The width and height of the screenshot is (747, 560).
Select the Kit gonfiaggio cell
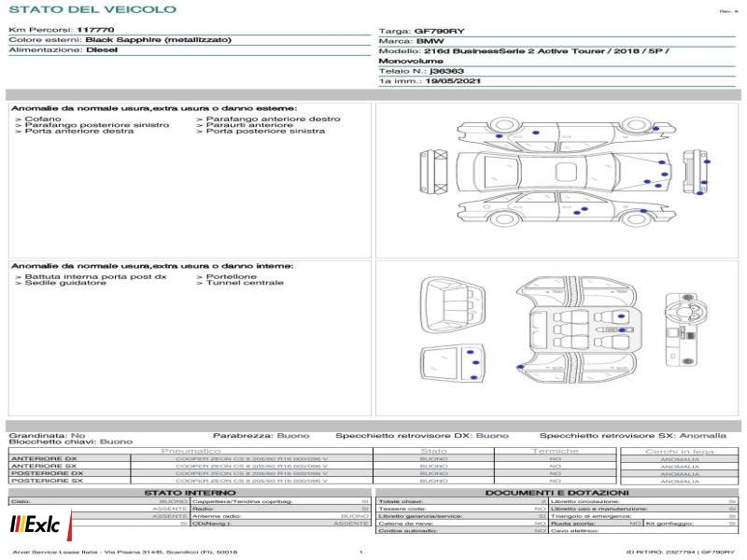(691, 524)
